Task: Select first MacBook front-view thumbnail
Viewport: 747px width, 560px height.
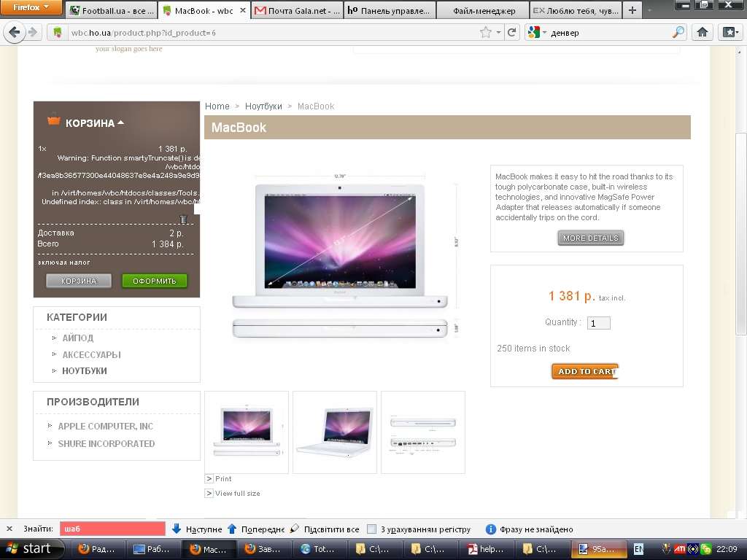Action: (247, 432)
